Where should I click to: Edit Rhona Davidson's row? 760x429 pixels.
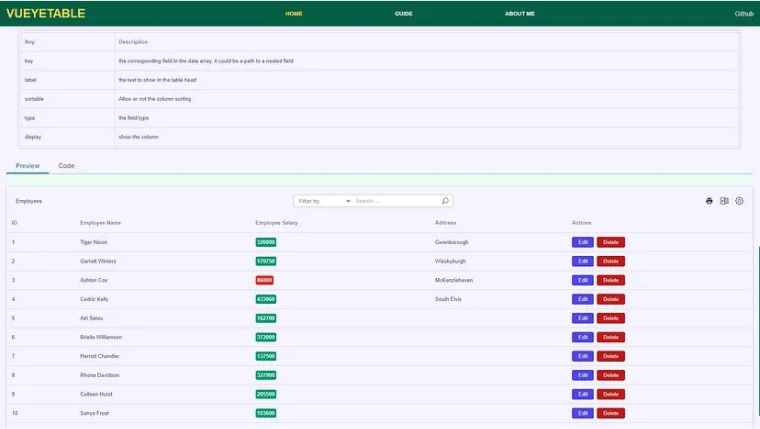(583, 375)
